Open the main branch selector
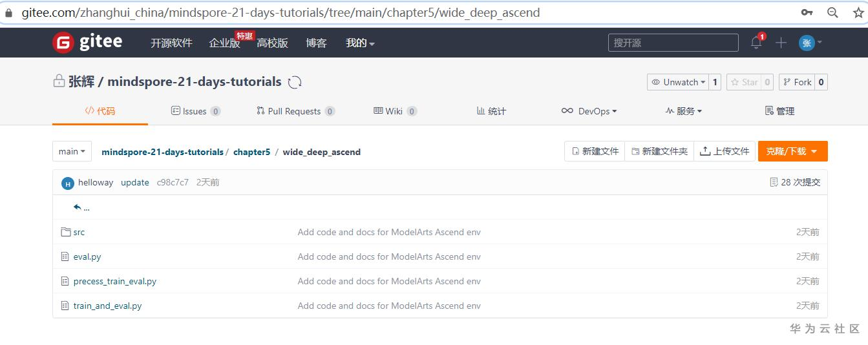Screen dimensions: 868x345 pos(72,151)
